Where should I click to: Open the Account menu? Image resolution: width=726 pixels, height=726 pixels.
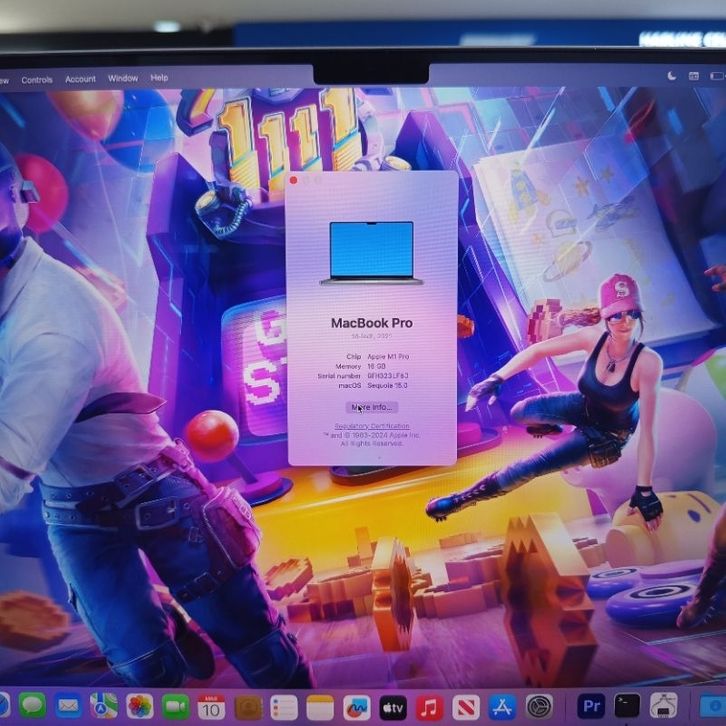(x=81, y=79)
